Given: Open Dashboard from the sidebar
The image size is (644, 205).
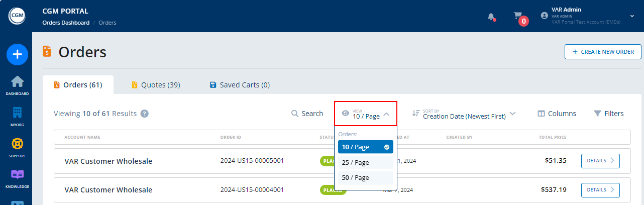Looking at the screenshot, I should (17, 85).
